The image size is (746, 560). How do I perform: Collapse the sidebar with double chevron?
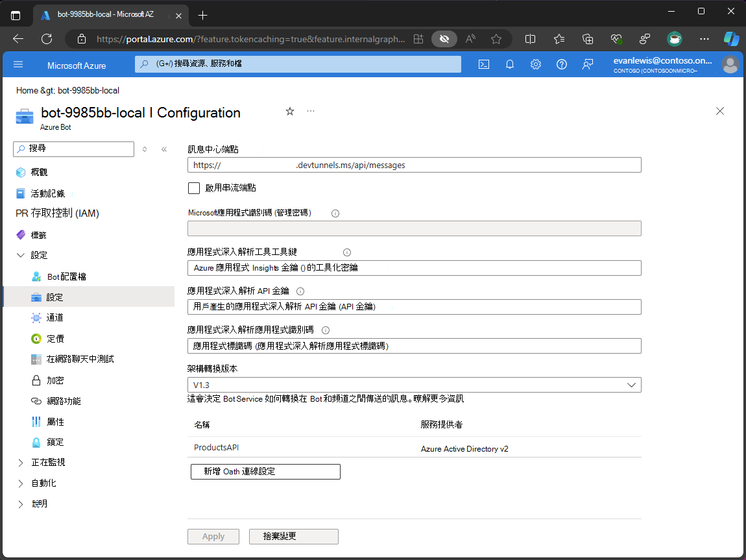pyautogui.click(x=164, y=149)
